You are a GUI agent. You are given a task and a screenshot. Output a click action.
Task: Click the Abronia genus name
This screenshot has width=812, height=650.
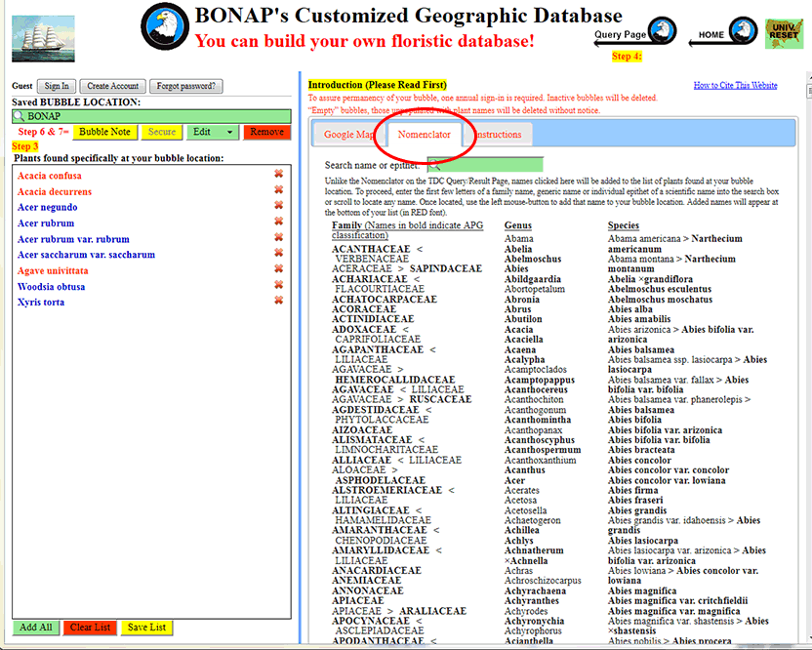pyautogui.click(x=522, y=300)
